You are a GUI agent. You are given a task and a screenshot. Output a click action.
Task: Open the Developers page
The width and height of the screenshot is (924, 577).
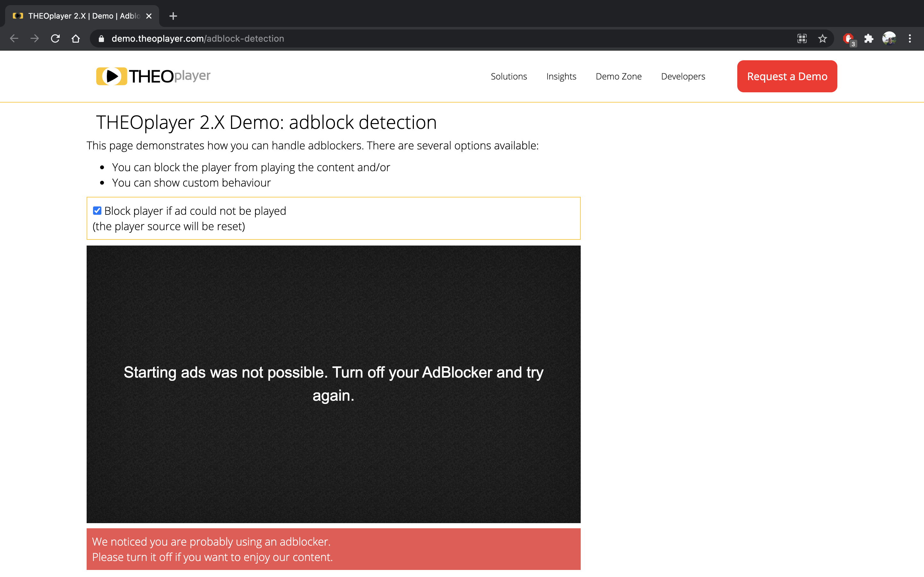pyautogui.click(x=683, y=76)
